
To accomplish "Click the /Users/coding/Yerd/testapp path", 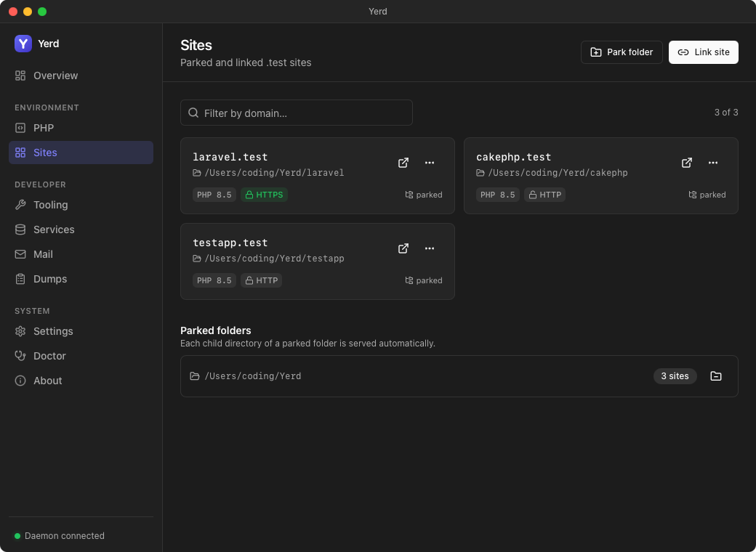I will coord(274,258).
